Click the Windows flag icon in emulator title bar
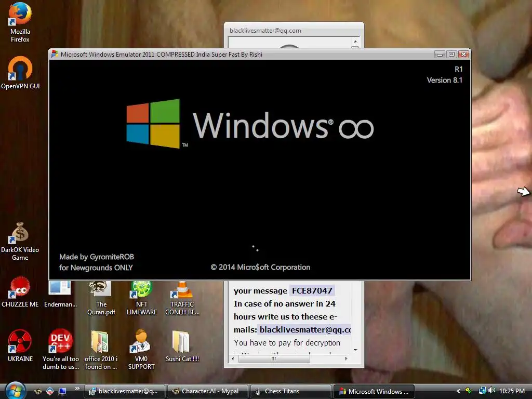 [54, 54]
